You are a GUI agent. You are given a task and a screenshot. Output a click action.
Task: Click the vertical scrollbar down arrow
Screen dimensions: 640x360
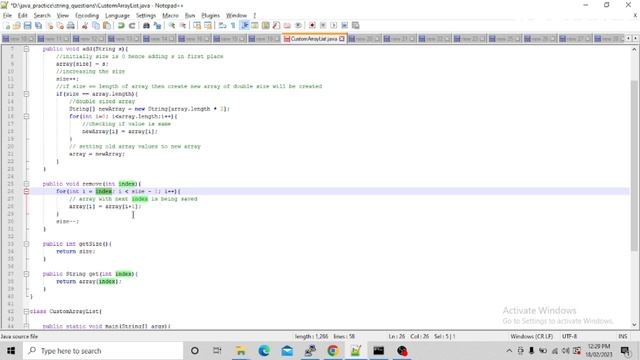point(634,324)
